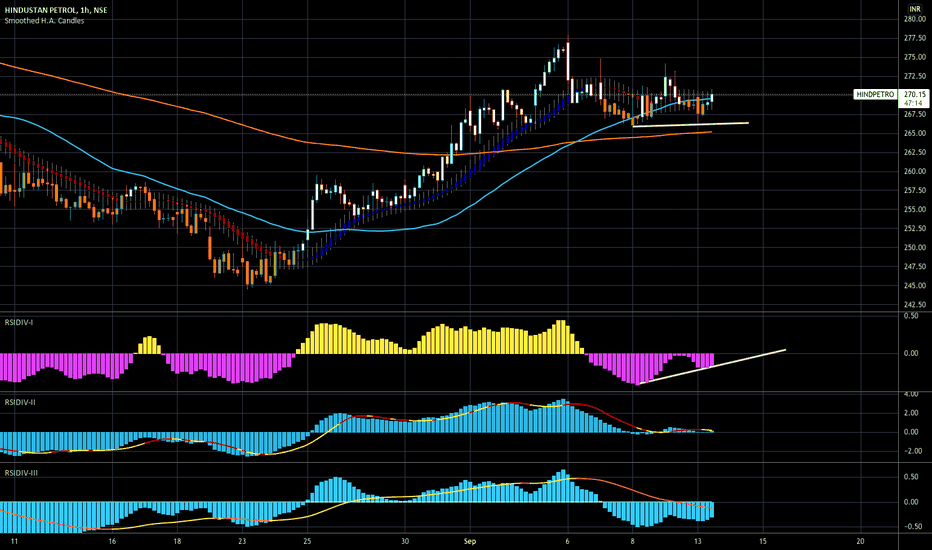Click the HINDPETRO symbol price tag
Image resolution: width=932 pixels, height=550 pixels.
pyautogui.click(x=875, y=95)
